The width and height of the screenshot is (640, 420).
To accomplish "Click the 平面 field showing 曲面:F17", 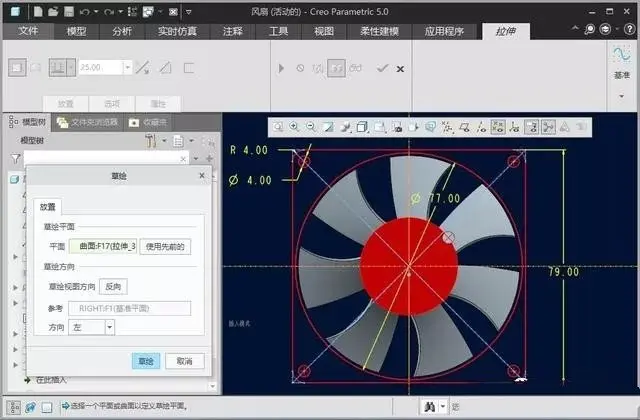I will tap(103, 247).
